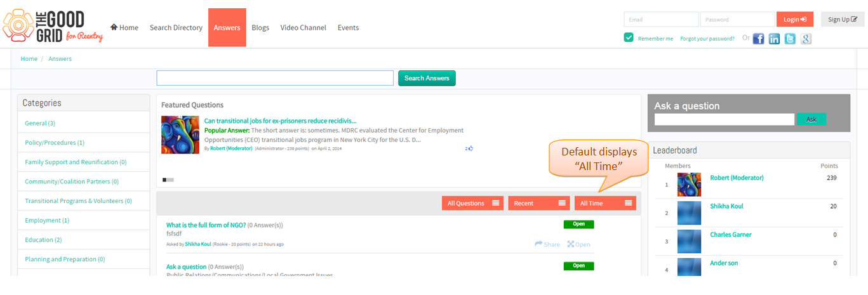Select Community/Coalition Partners category
Screen dimensions: 868x295
pos(72,181)
